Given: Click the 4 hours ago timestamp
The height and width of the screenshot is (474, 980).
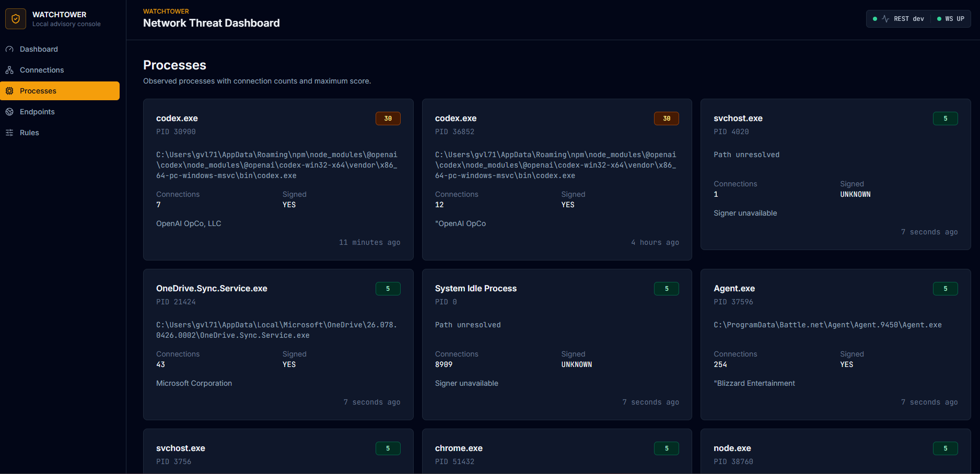Looking at the screenshot, I should click(x=655, y=243).
